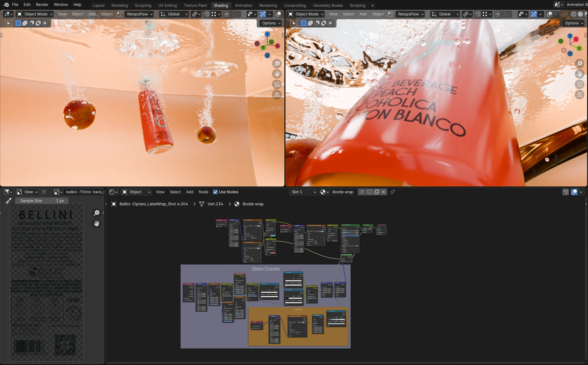
Task: Click the Z axis on left viewport gizmo
Action: pos(267,34)
